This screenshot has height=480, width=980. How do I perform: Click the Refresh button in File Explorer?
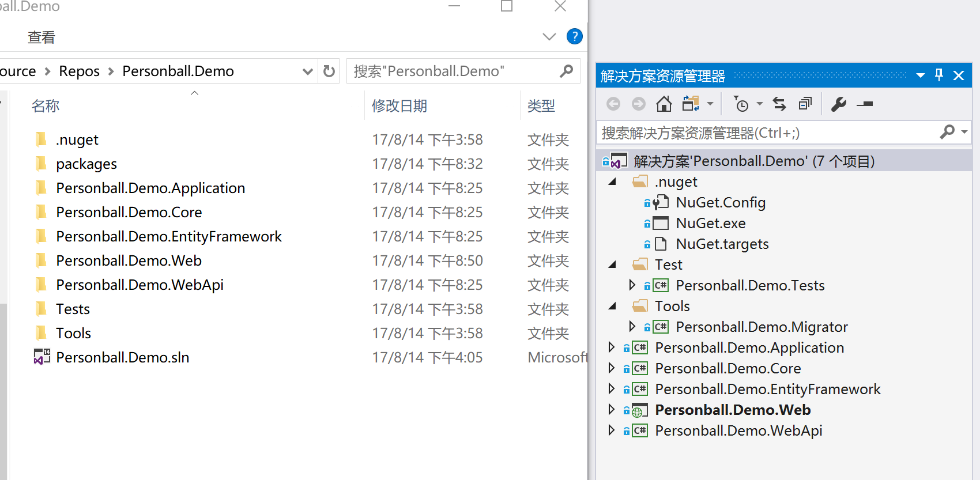click(x=329, y=71)
